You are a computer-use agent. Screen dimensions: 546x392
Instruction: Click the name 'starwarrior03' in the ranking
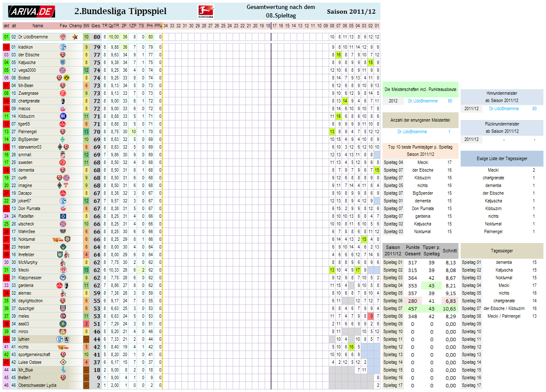point(29,147)
